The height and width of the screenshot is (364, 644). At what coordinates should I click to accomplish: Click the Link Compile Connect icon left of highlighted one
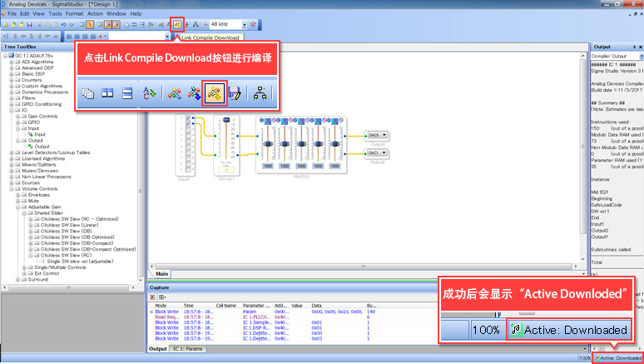point(168,24)
